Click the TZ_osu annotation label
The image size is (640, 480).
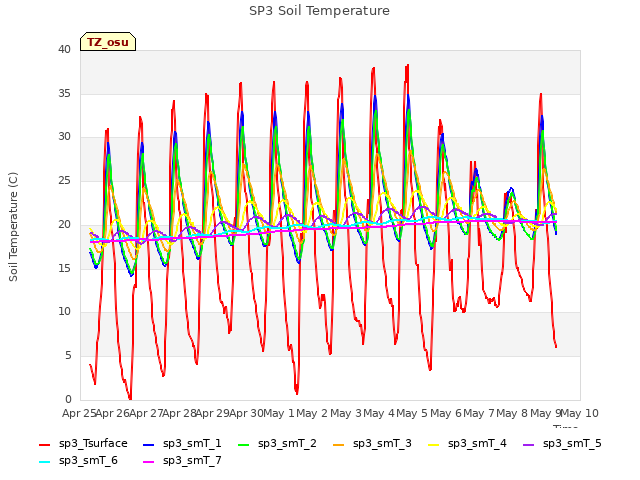108,42
